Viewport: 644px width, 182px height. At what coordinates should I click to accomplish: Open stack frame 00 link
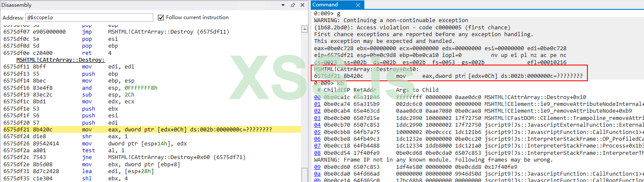[317, 97]
